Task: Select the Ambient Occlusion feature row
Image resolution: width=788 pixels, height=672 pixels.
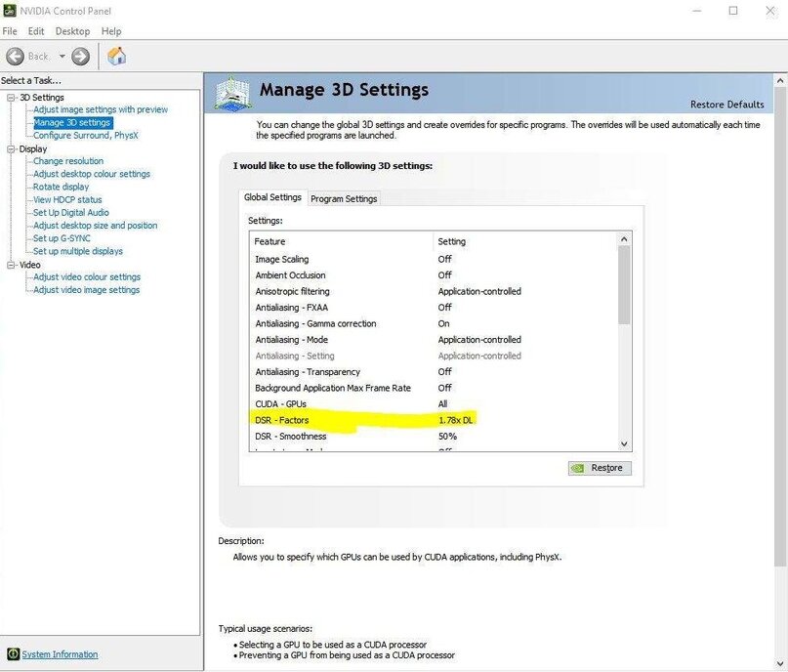Action: point(435,275)
